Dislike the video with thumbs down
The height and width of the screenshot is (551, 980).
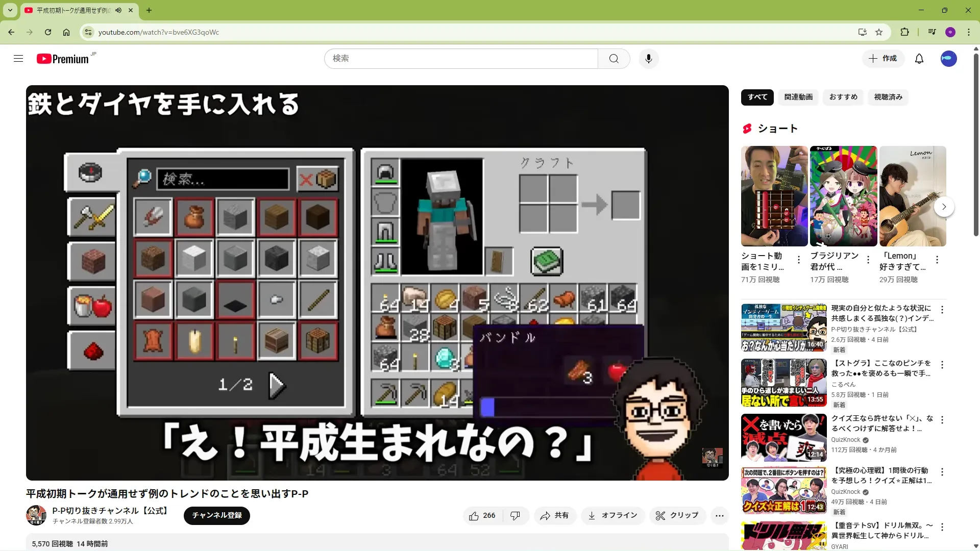[515, 516]
